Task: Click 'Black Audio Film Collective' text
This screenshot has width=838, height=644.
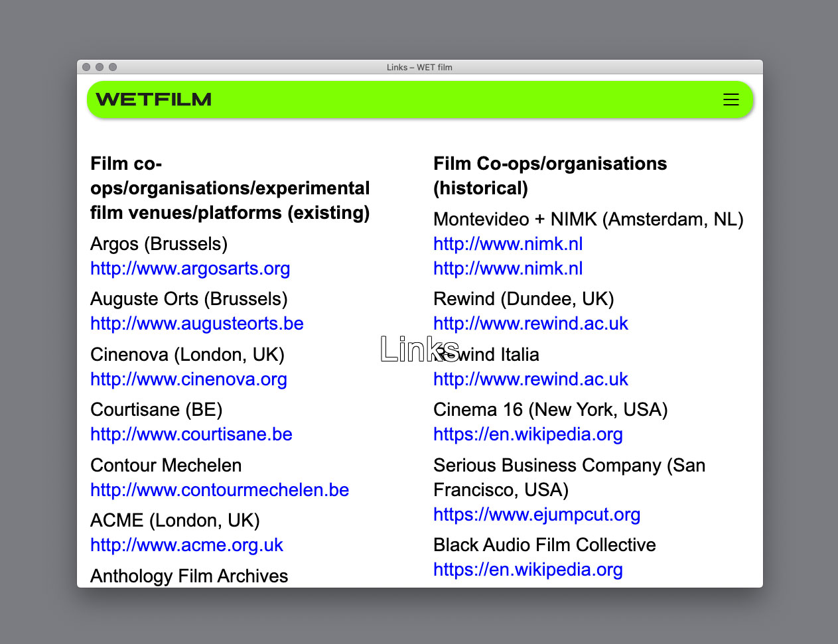Action: (x=545, y=545)
